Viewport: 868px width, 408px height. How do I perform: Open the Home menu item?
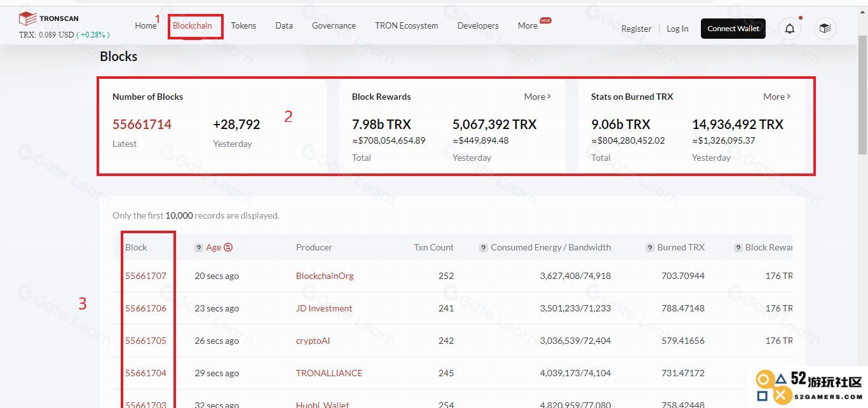point(146,25)
